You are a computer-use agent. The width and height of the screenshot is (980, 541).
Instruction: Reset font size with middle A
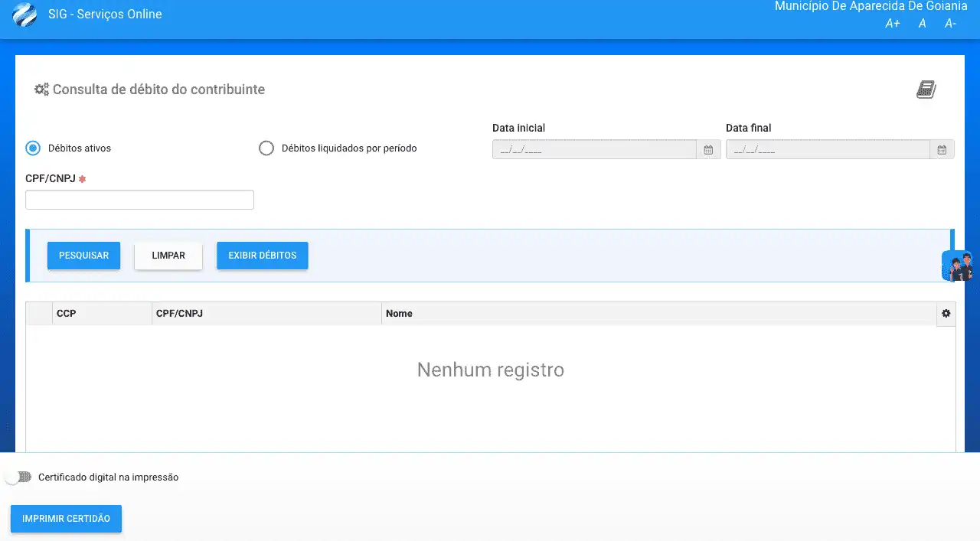point(922,24)
